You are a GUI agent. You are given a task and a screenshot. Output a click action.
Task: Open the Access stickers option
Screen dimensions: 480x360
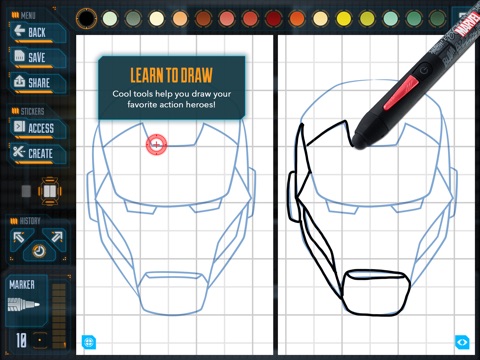[x=37, y=128]
